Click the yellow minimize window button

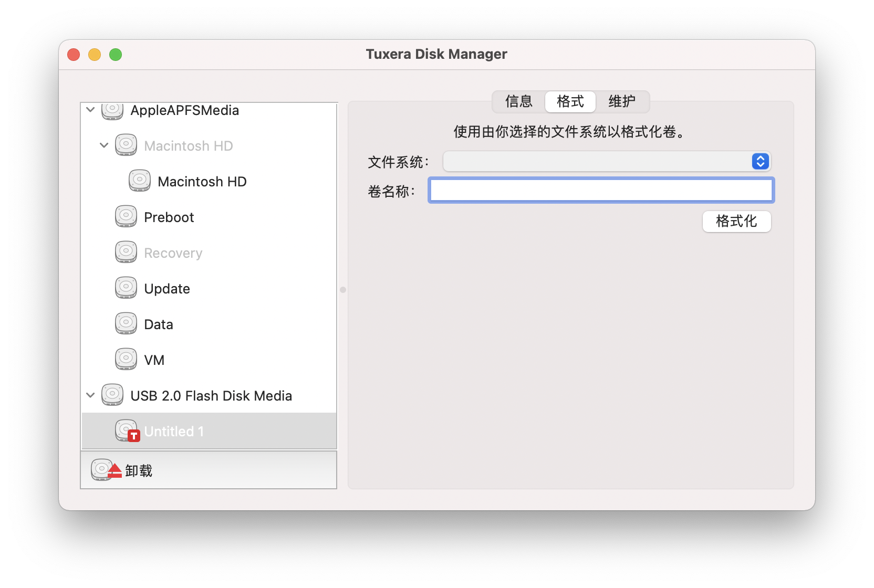point(95,55)
